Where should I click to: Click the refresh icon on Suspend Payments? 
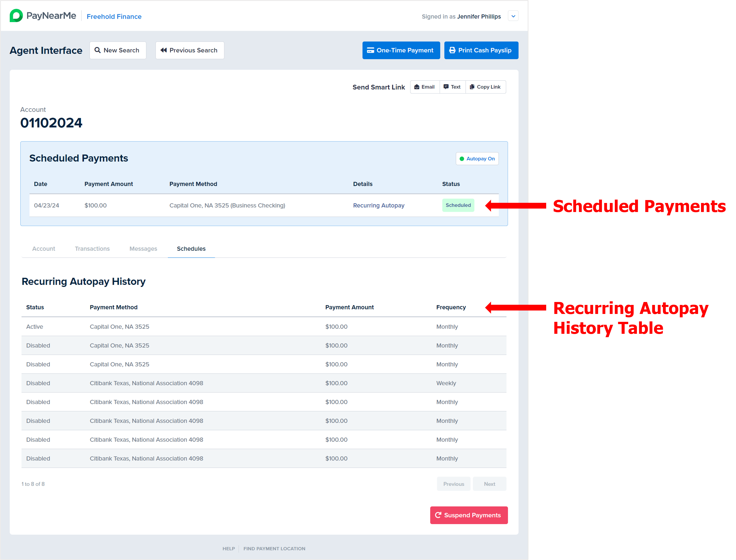[438, 515]
